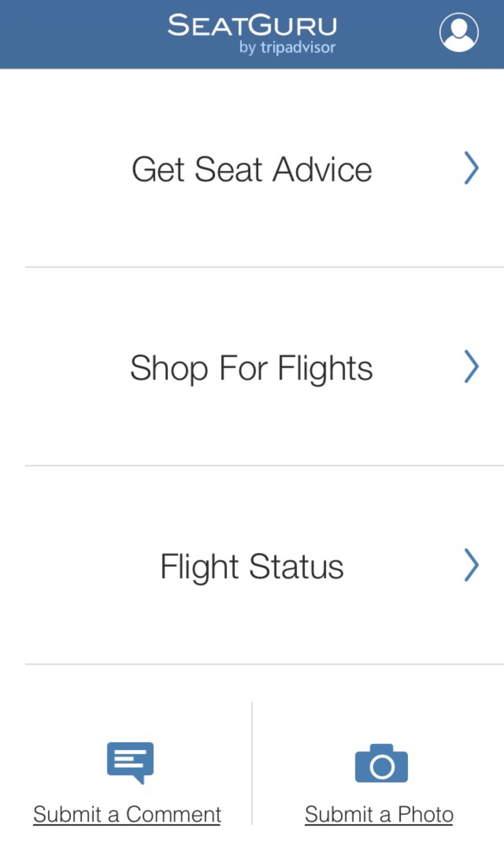
Task: Click the speech bubble comment icon
Action: point(130,762)
